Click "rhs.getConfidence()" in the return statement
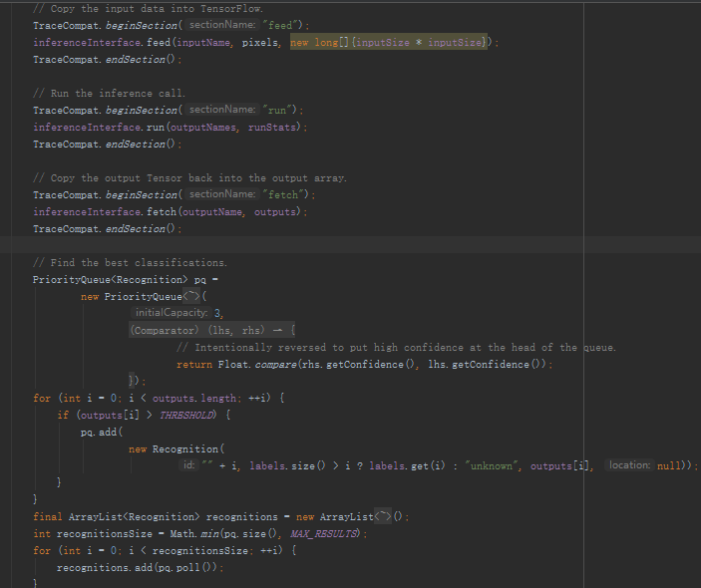This screenshot has width=701, height=588. point(359,364)
